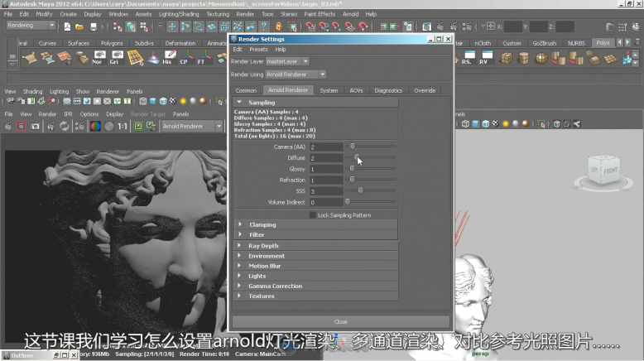Click the Camera (AA) value field
This screenshot has height=361, width=644.
click(326, 147)
